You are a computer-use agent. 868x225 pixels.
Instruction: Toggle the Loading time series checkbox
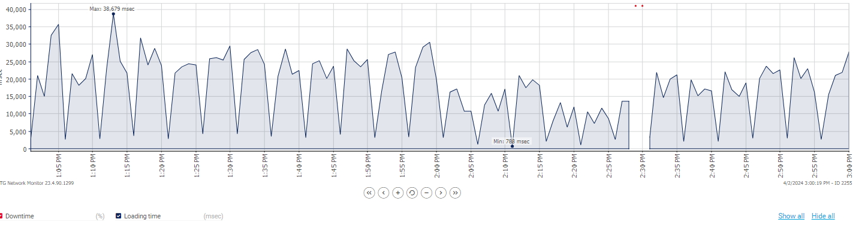[119, 216]
